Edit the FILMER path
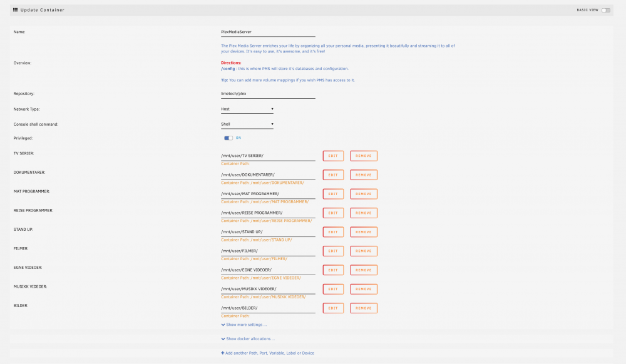 coord(333,251)
